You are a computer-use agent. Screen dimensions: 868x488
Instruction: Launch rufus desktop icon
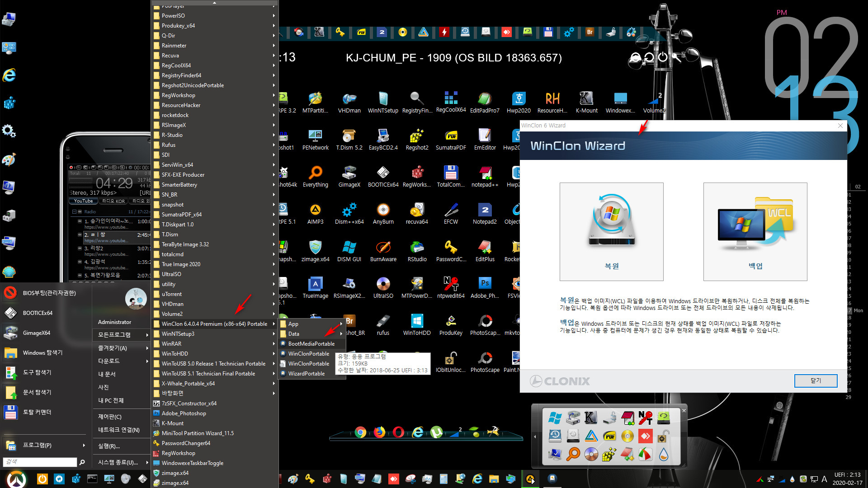383,325
